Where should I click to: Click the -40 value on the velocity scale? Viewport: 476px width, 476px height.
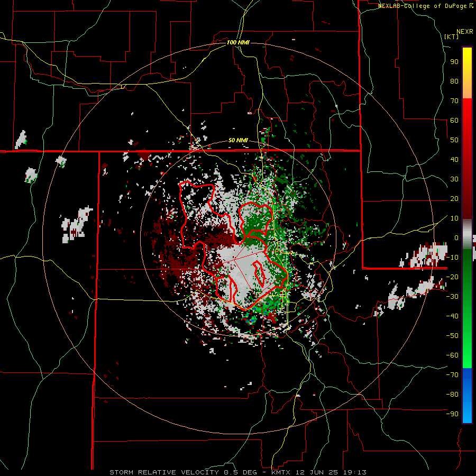[452, 316]
